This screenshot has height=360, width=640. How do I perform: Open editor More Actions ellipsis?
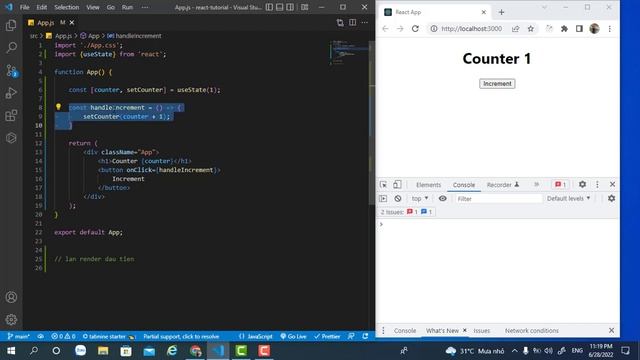[x=364, y=22]
